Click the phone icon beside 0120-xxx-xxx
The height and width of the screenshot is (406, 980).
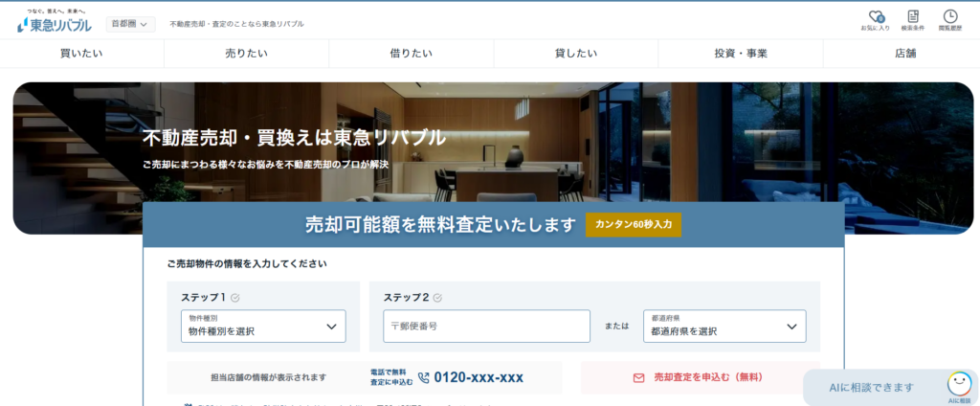coord(424,378)
